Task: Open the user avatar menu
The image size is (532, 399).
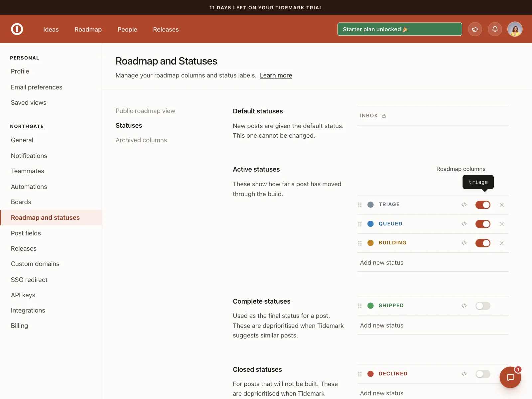Action: click(x=515, y=29)
